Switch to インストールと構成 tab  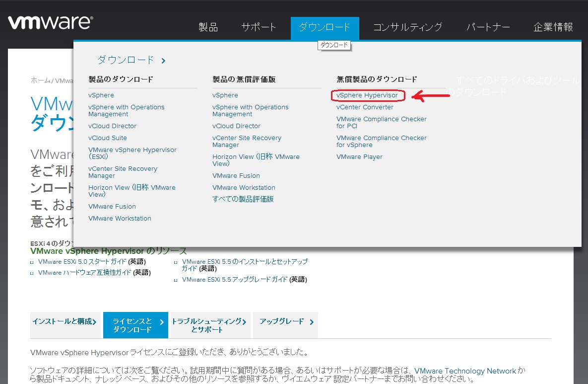tap(65, 325)
